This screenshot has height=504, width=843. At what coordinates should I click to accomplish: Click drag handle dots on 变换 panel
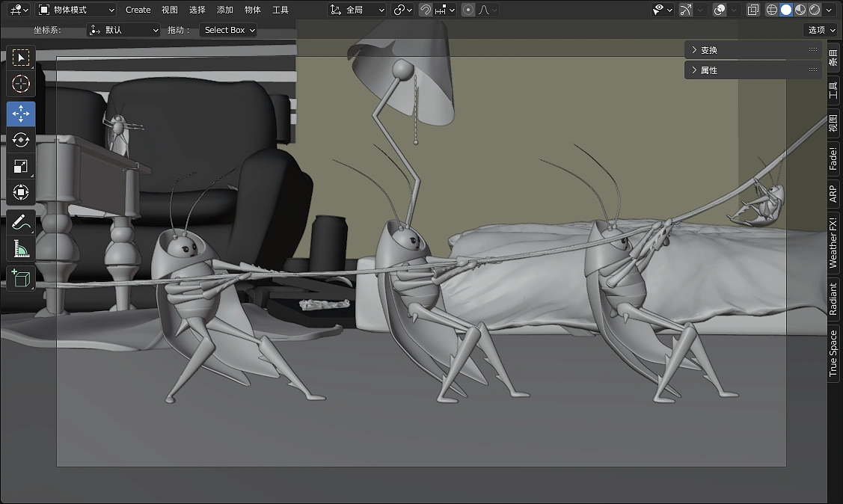tap(813, 49)
